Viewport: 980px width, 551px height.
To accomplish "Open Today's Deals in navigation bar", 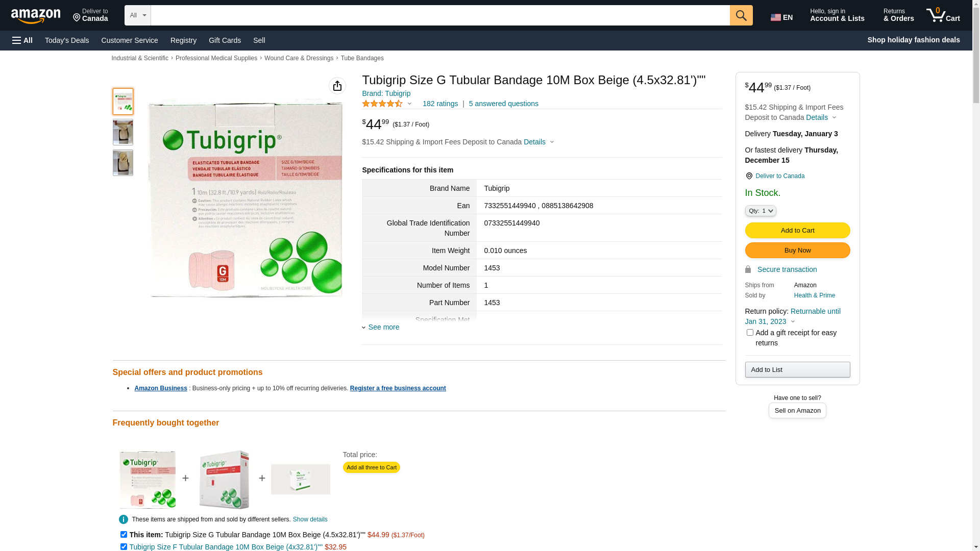I will tap(67, 40).
